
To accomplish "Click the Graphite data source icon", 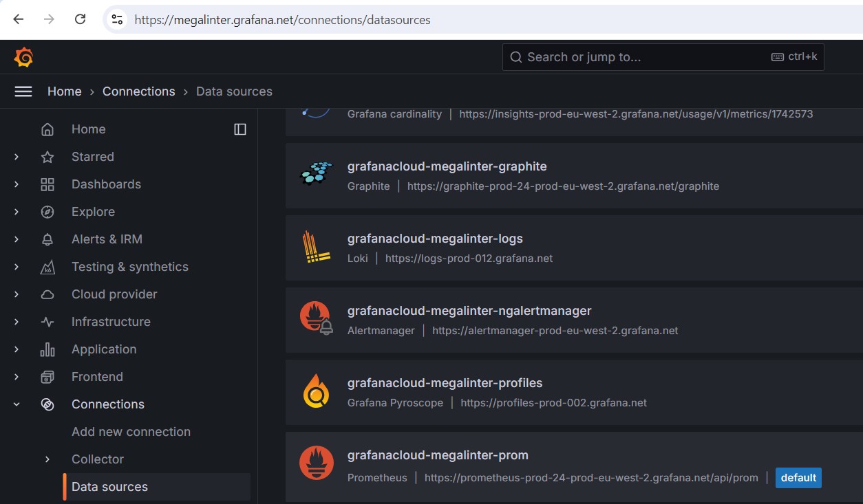I will click(x=317, y=175).
